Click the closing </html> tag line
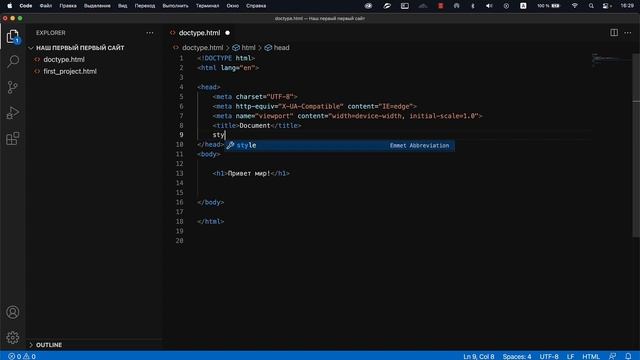 click(x=210, y=222)
